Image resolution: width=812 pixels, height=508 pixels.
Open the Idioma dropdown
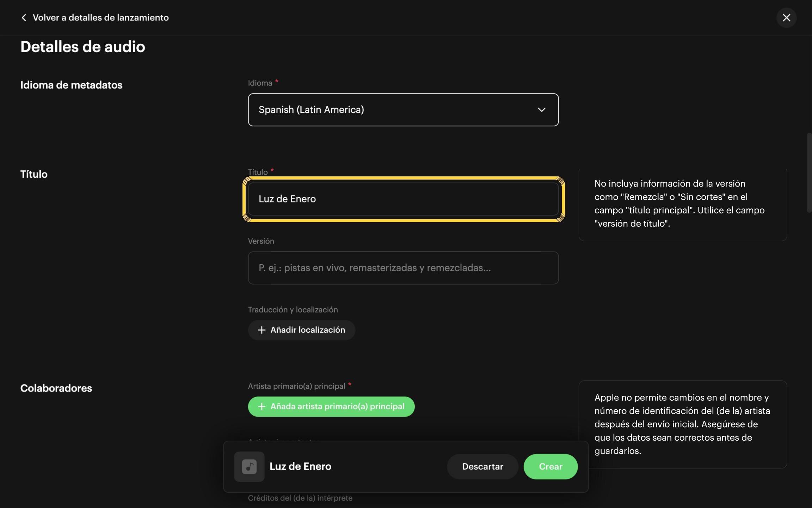point(403,110)
